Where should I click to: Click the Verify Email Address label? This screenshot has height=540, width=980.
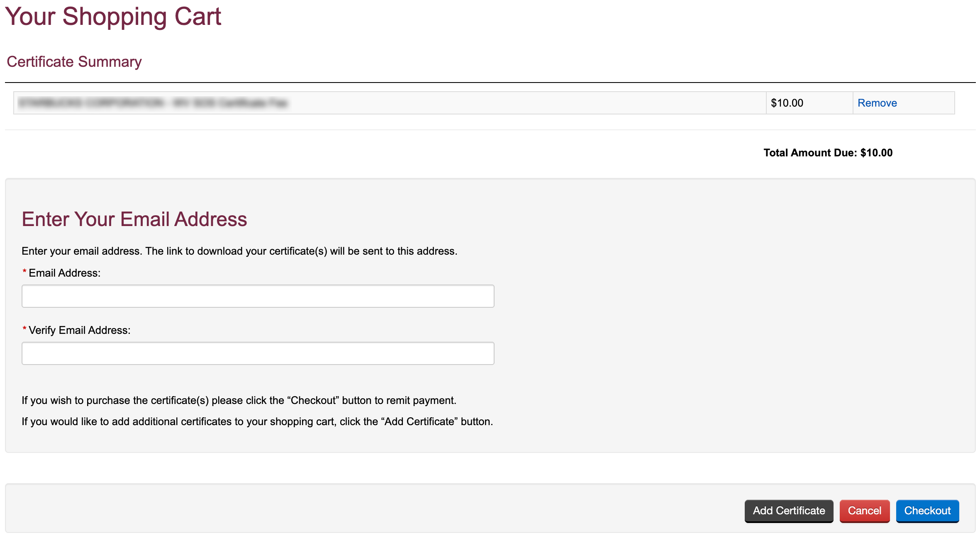pos(80,330)
